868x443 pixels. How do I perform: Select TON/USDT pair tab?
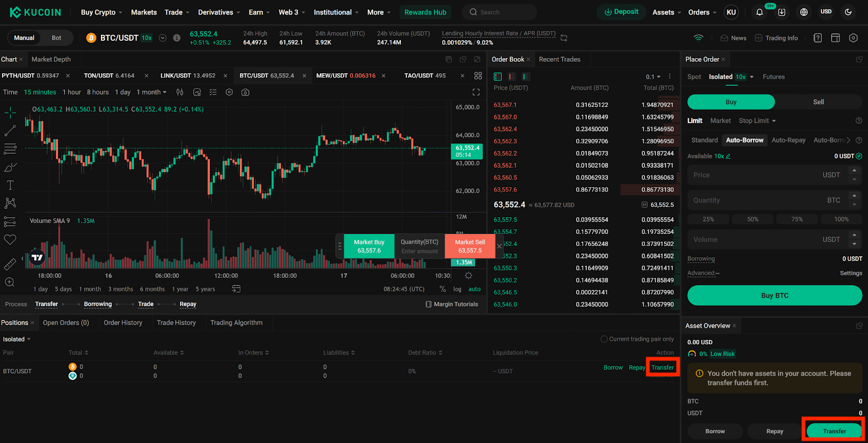[x=109, y=75]
